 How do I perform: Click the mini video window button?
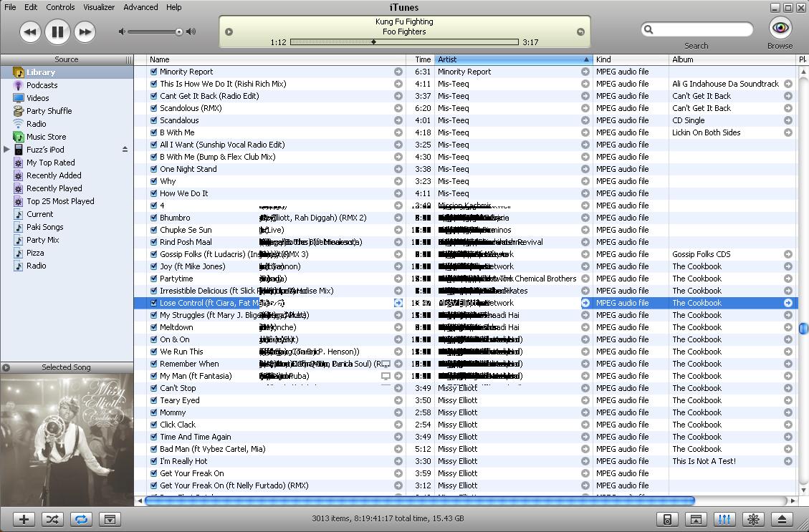[696, 519]
